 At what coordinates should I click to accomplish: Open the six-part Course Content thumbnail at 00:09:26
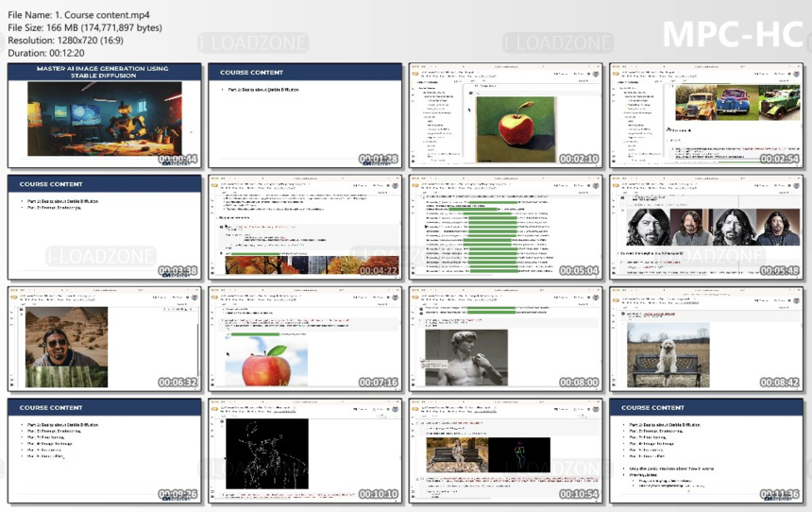click(105, 451)
